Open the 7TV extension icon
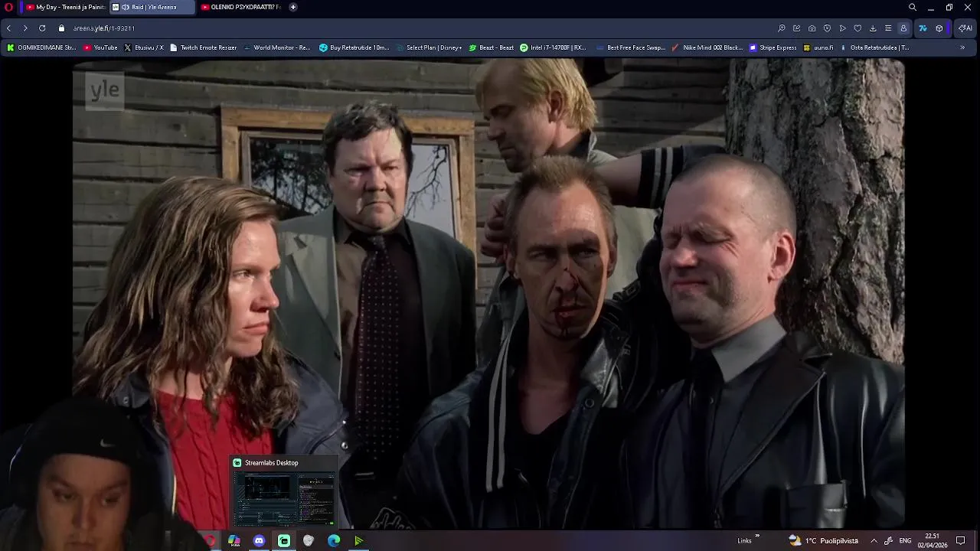Viewport: 980px width, 551px height. tap(923, 28)
